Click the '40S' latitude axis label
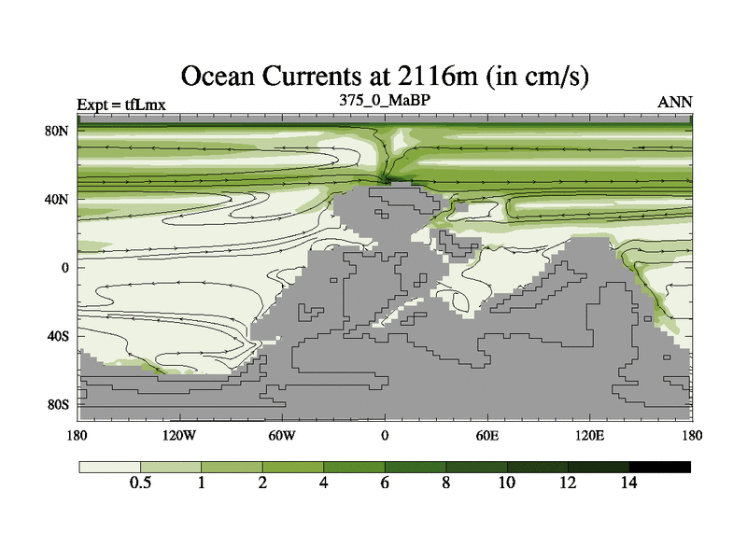The image size is (747, 560). tap(59, 336)
